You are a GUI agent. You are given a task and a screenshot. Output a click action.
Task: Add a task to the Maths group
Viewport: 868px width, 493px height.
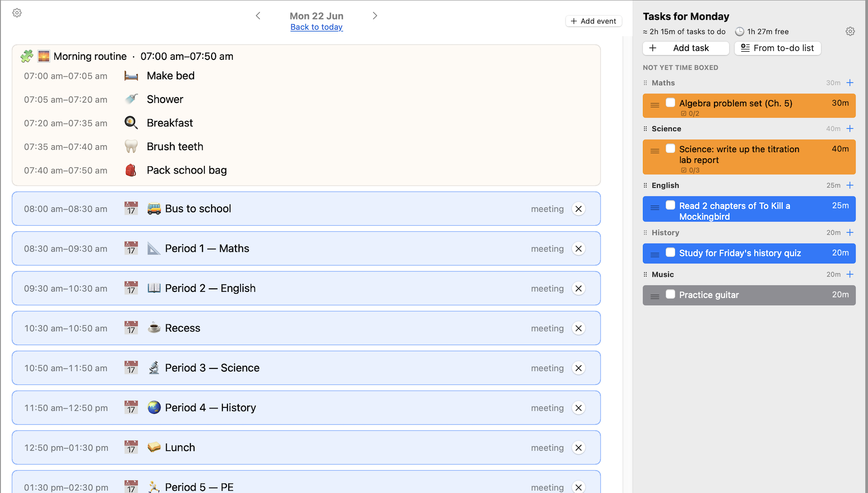click(x=850, y=83)
